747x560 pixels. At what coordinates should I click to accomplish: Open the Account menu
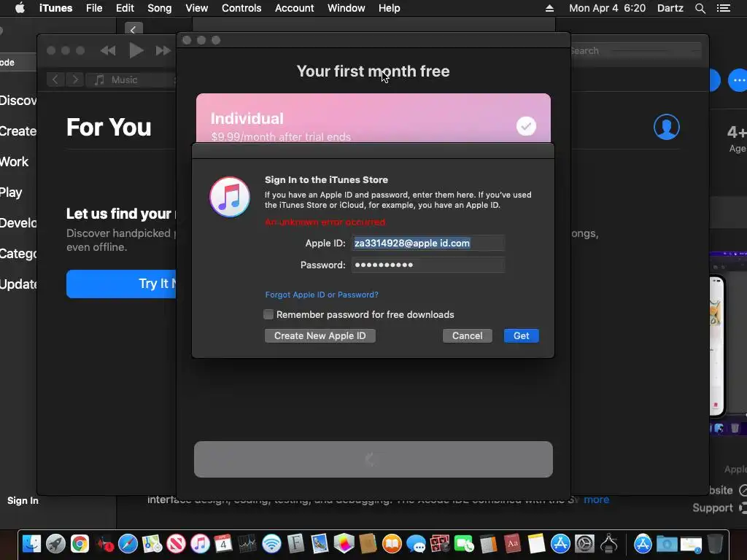tap(294, 8)
